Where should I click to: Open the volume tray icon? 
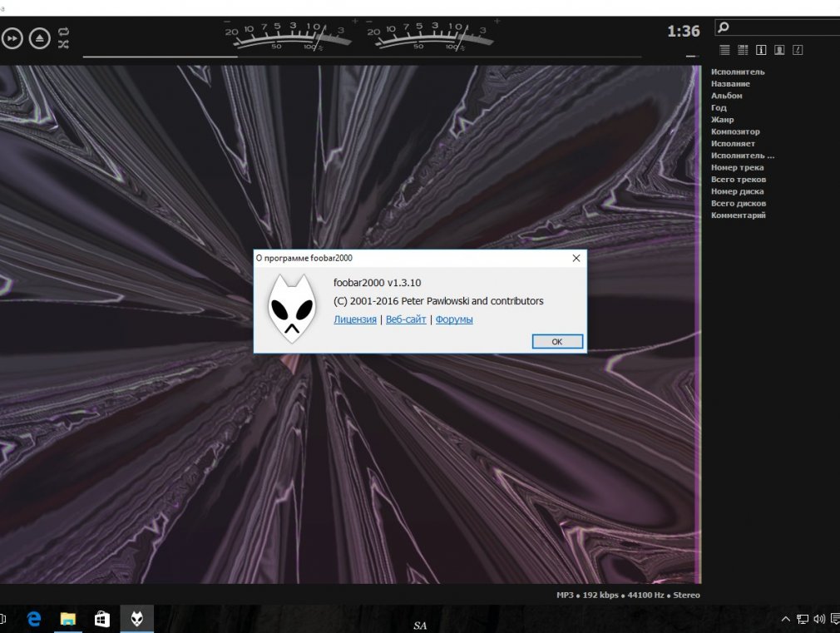coord(819,620)
